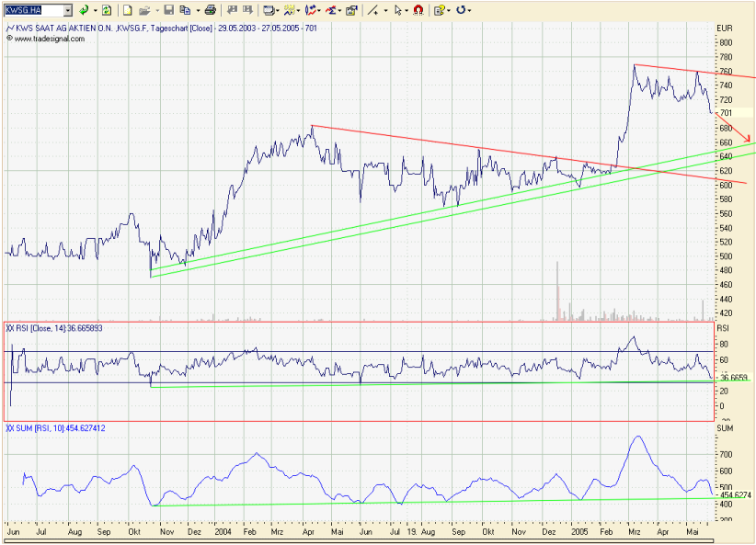This screenshot has height=545, width=756.
Task: Open dropdown arrow beside the trendline tool
Action: pyautogui.click(x=385, y=10)
